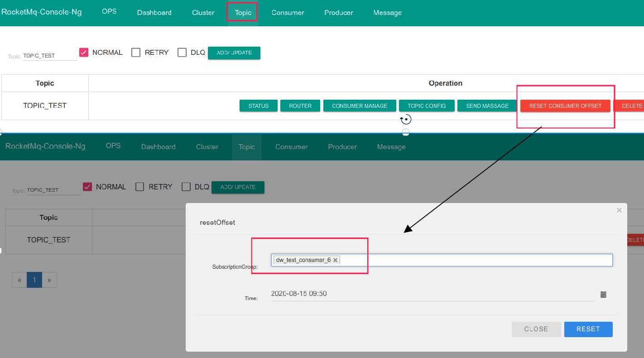The width and height of the screenshot is (644, 358).
Task: Open TOPIC CONFIG for TOPIC_TEST
Action: 427,106
